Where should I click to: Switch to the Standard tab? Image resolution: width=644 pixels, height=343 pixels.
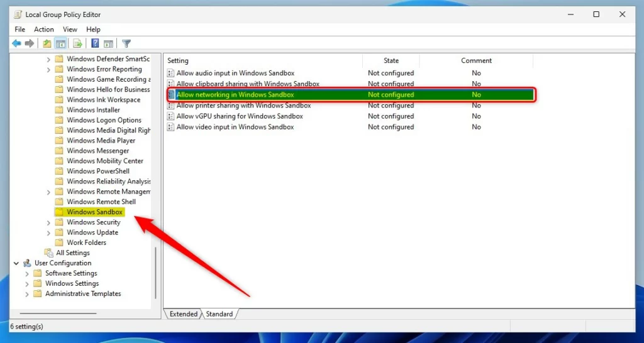click(x=219, y=314)
